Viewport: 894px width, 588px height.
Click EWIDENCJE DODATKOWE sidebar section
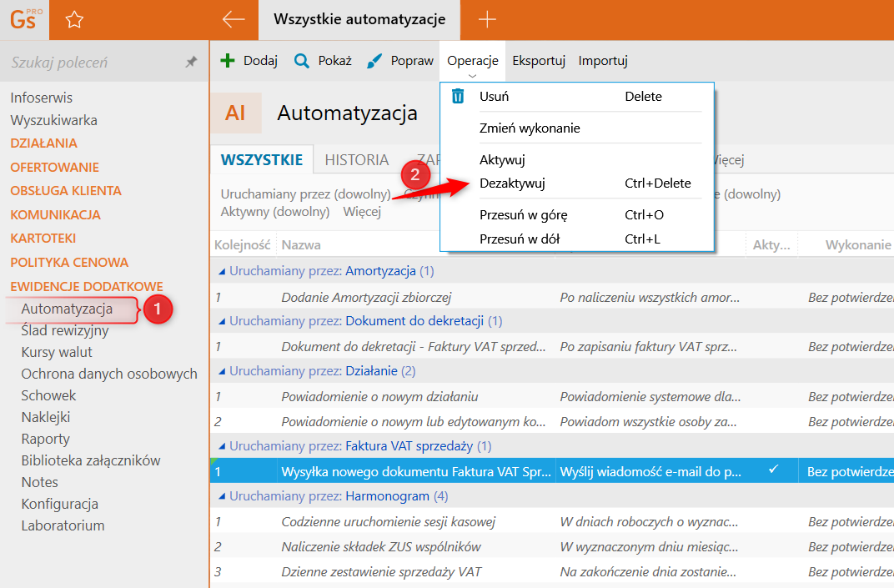coord(87,286)
